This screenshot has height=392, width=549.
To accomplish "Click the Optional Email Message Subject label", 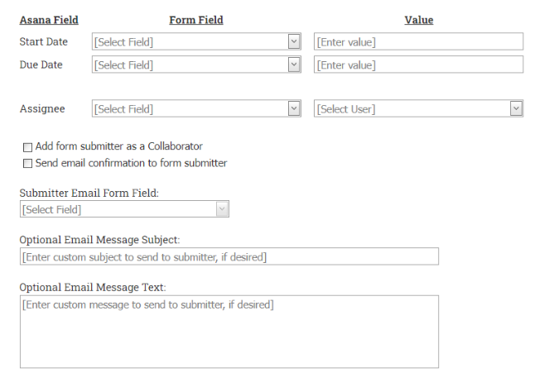I will (99, 240).
